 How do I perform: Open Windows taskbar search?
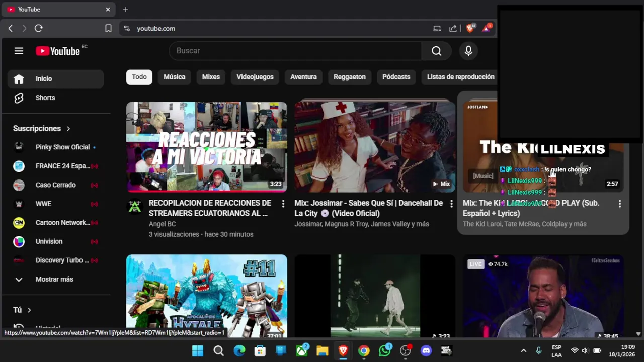pyautogui.click(x=218, y=350)
